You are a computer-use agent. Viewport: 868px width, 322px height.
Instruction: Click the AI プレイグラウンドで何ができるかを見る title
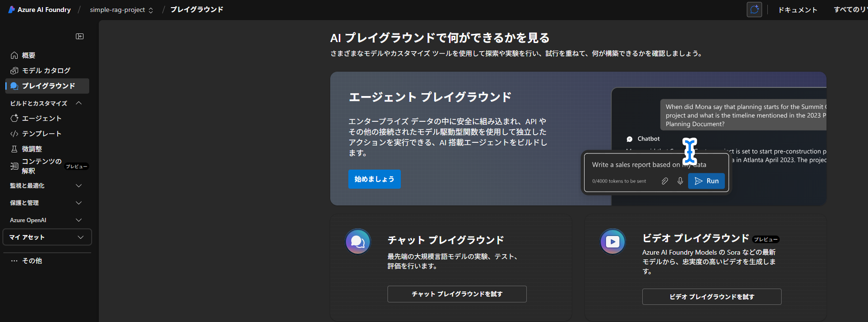tap(440, 38)
